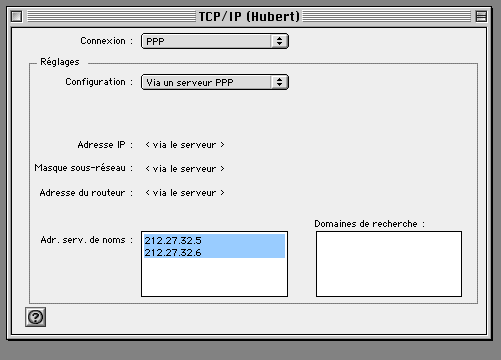Click Adresse du routeur server value
The image size is (501, 360).
185,193
